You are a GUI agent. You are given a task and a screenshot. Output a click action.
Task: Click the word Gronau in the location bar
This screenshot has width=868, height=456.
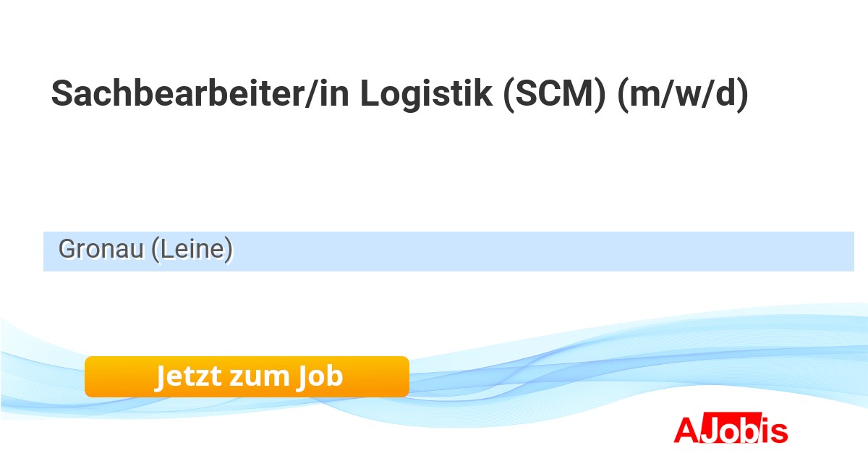click(101, 250)
